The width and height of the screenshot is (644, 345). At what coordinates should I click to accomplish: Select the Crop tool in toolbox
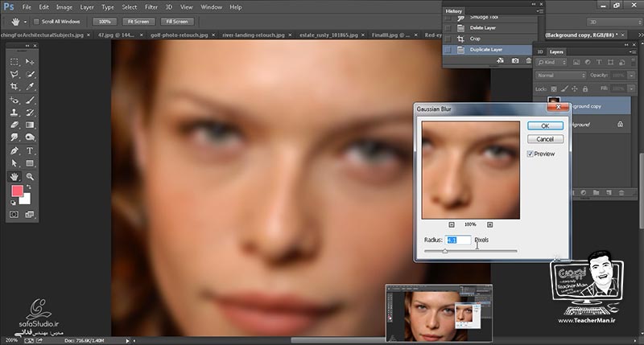point(14,87)
